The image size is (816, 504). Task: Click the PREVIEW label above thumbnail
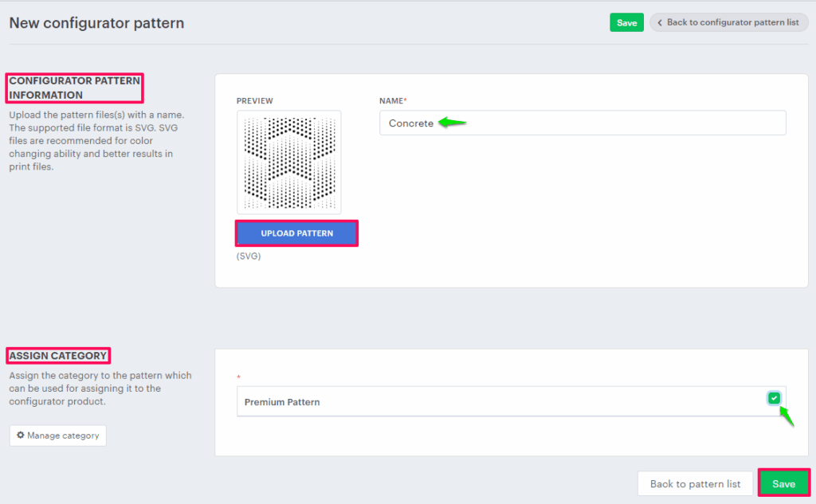pos(254,101)
